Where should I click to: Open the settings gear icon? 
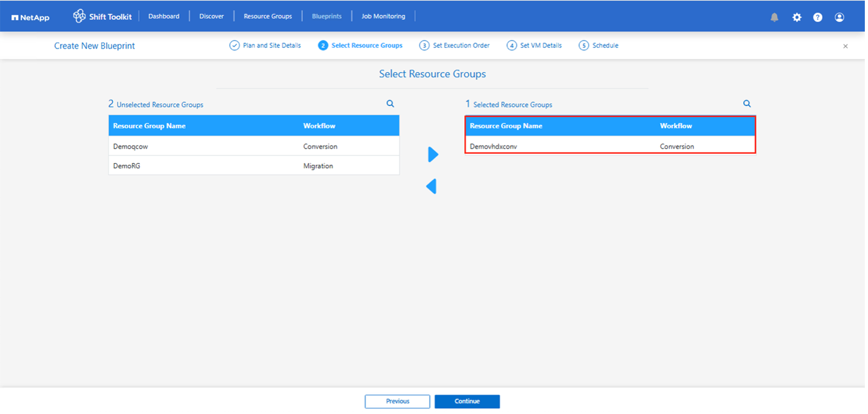pyautogui.click(x=797, y=18)
